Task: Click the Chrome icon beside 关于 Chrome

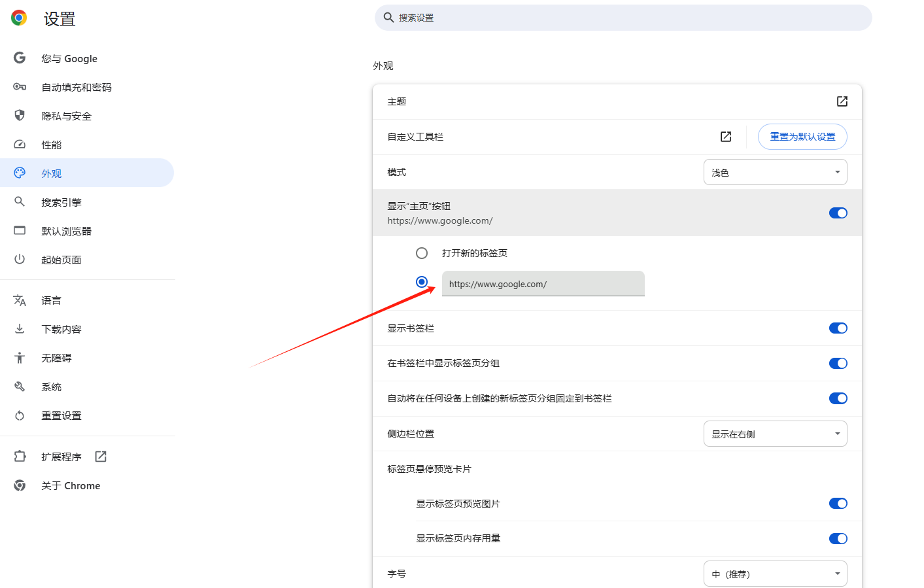Action: coord(20,485)
